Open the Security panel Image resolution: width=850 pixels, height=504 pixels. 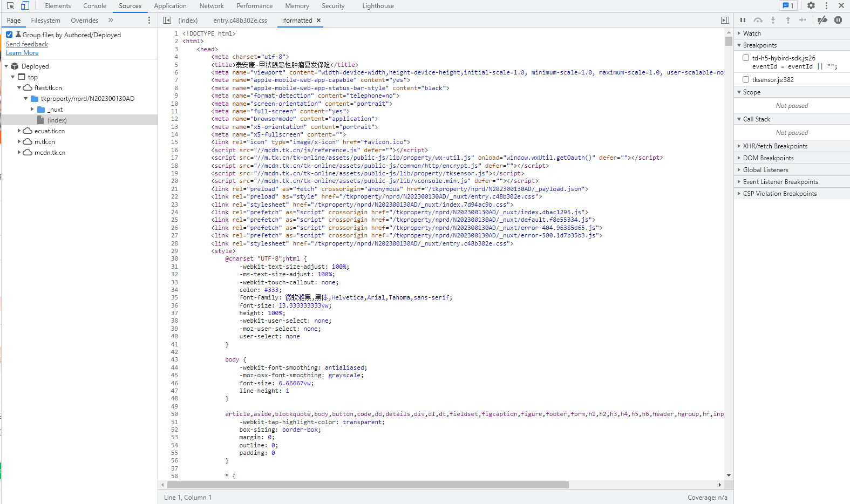[x=333, y=6]
